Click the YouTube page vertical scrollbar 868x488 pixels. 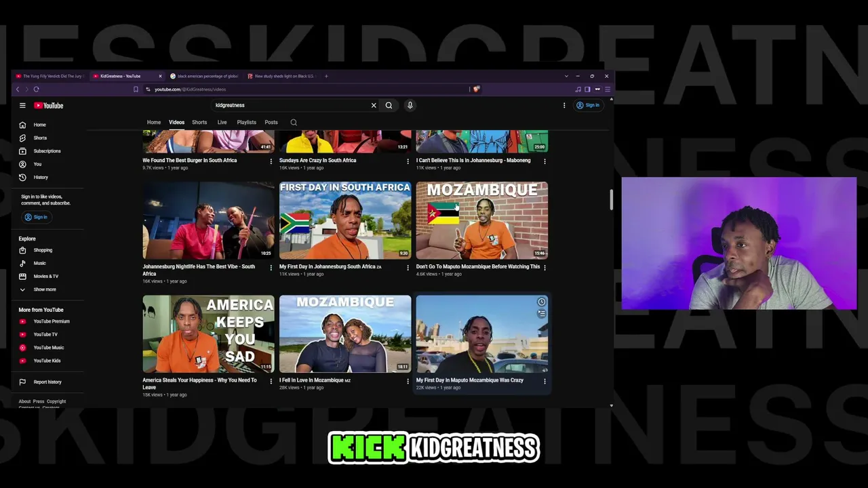pos(612,200)
